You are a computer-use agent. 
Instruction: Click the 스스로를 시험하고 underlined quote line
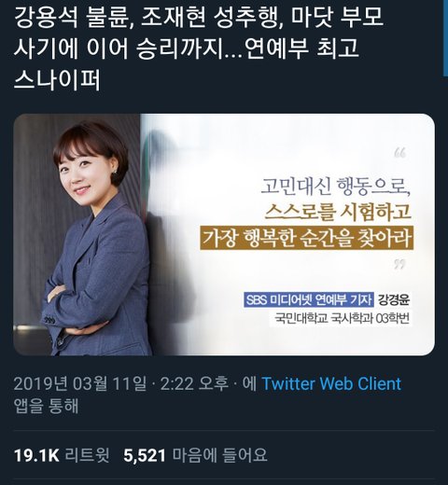(338, 212)
